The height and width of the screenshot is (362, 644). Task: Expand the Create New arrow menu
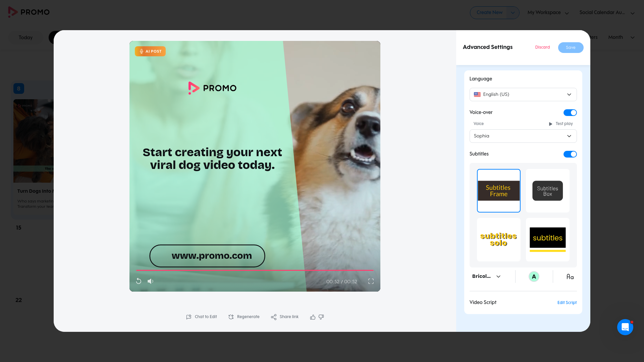click(x=513, y=13)
